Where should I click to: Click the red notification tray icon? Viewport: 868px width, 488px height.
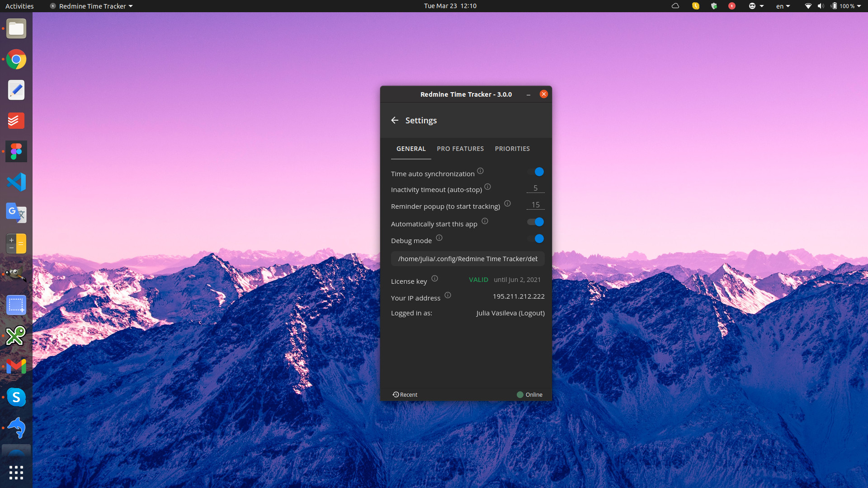pyautogui.click(x=732, y=6)
